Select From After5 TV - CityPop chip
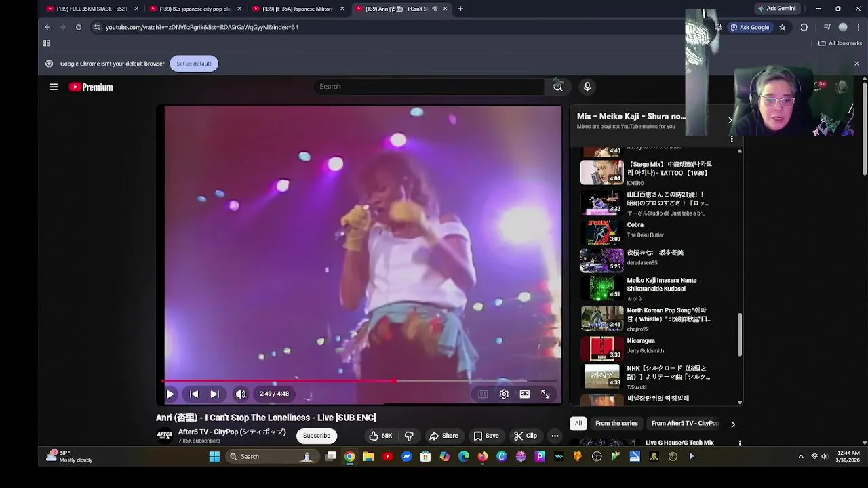Screen dimensions: 868x488 coord(685,423)
